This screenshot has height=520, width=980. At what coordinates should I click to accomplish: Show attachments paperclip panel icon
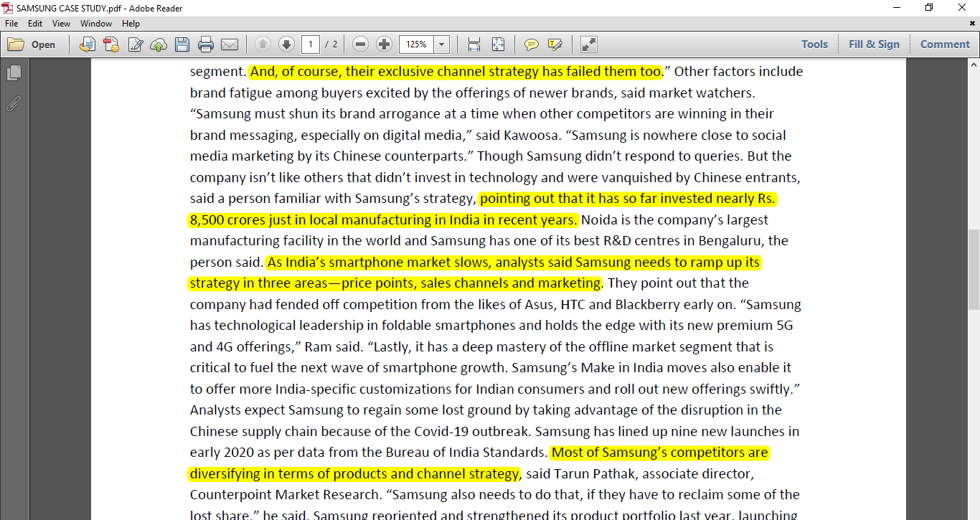[14, 104]
